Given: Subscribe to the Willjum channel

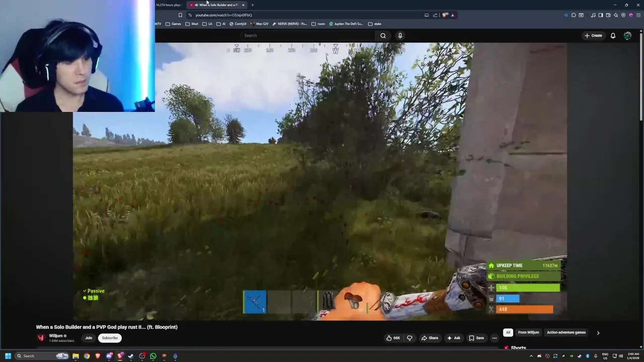Looking at the screenshot, I should [110, 338].
